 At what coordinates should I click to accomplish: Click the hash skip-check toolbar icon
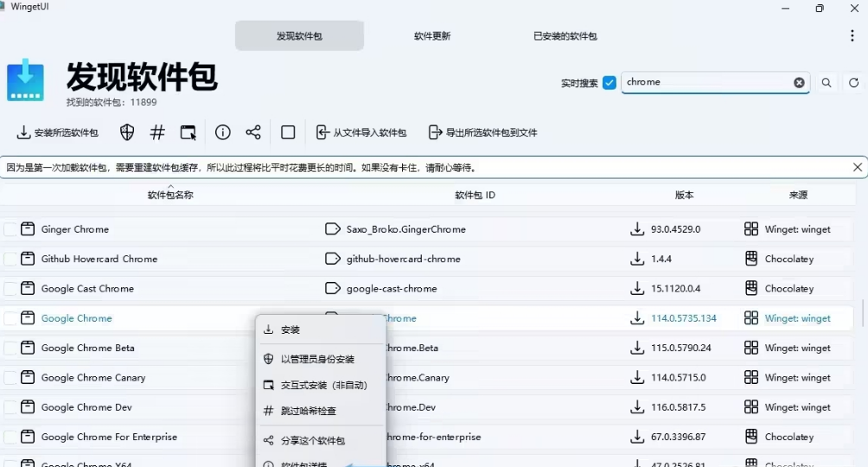[157, 132]
